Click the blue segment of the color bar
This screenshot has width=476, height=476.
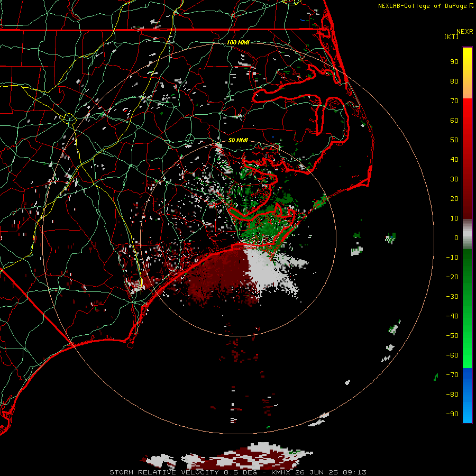pyautogui.click(x=467, y=396)
